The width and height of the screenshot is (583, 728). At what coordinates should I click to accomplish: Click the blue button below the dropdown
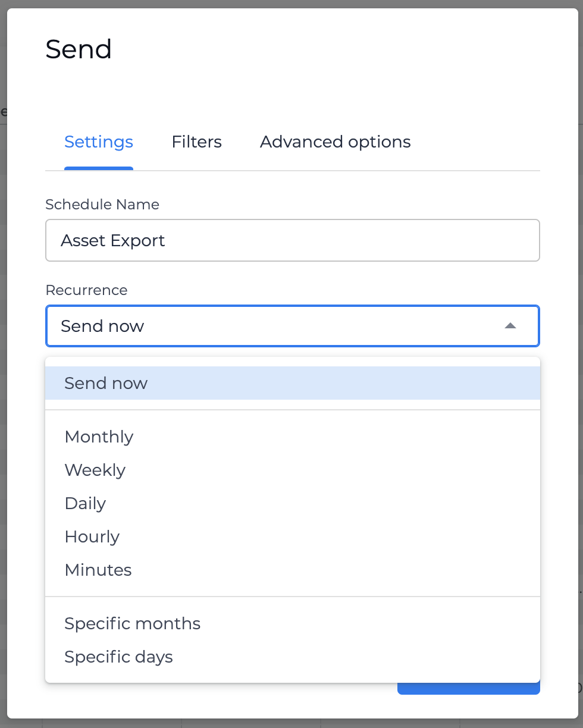click(x=469, y=689)
